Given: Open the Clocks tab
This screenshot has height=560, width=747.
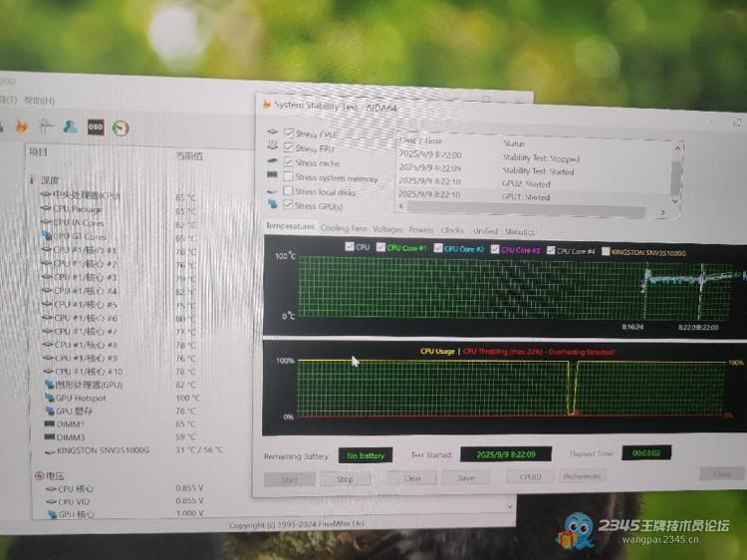Looking at the screenshot, I should (452, 230).
